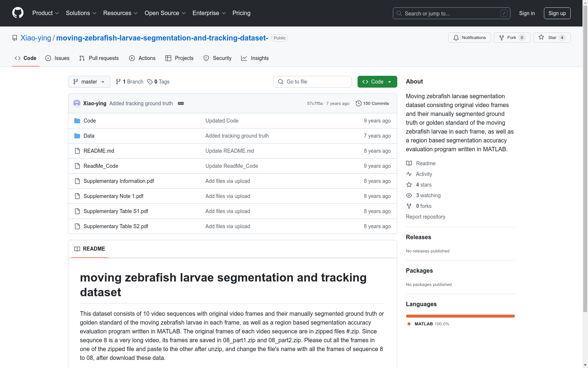Click Xiao-ying avatar in commit bar
Viewport: 588px width, 368px height.
pyautogui.click(x=77, y=103)
